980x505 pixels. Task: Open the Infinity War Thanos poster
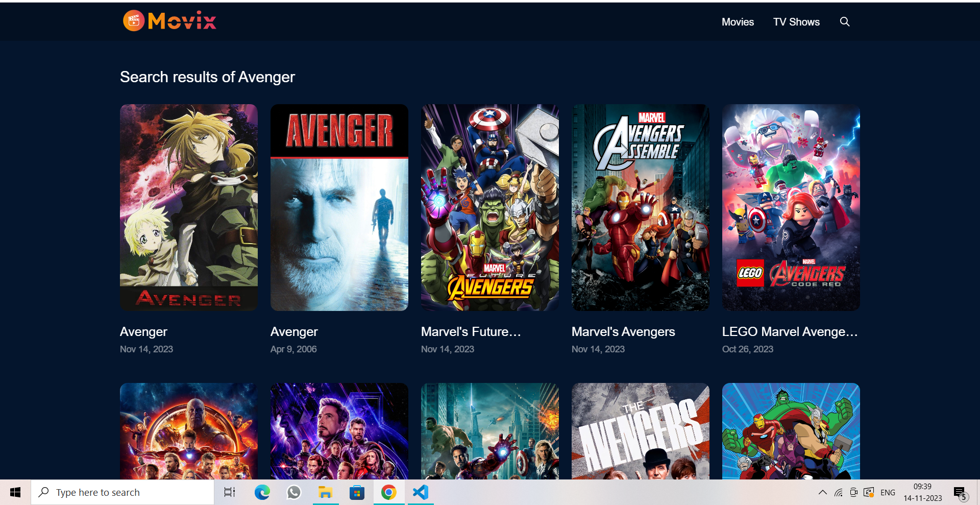pos(189,431)
